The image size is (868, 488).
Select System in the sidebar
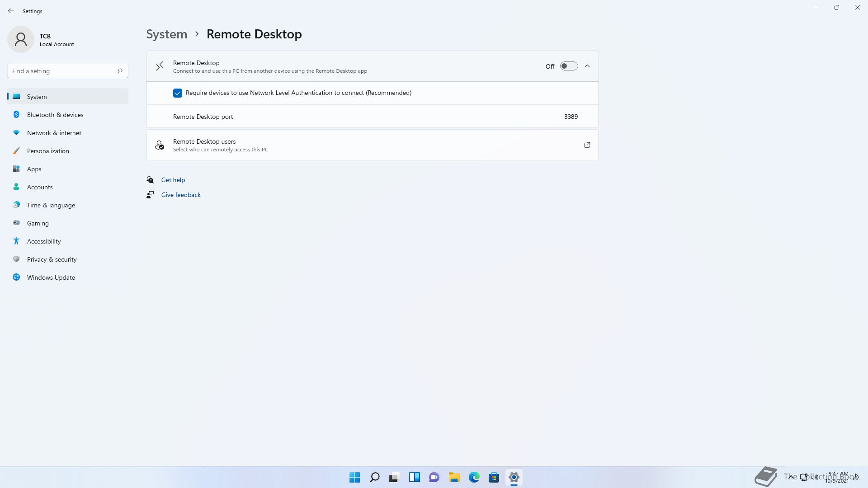tap(68, 97)
